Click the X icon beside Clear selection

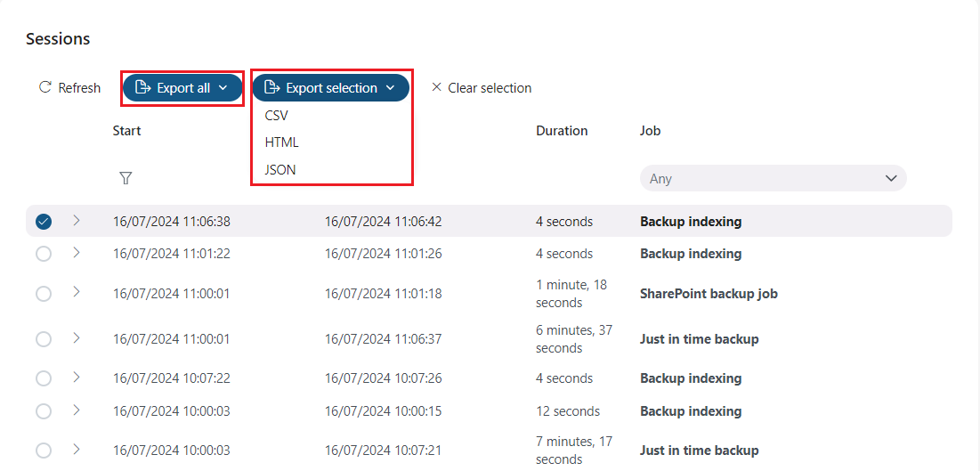436,87
